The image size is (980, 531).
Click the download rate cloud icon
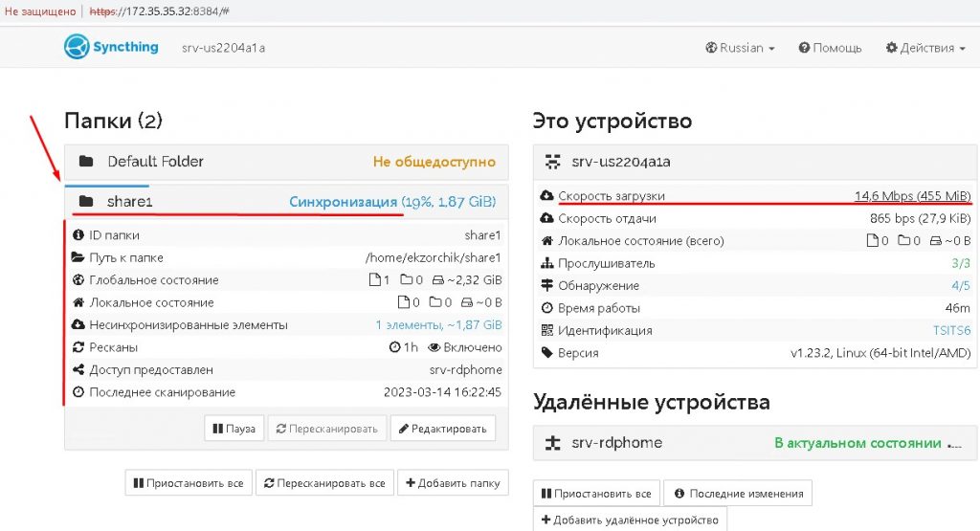click(x=547, y=196)
